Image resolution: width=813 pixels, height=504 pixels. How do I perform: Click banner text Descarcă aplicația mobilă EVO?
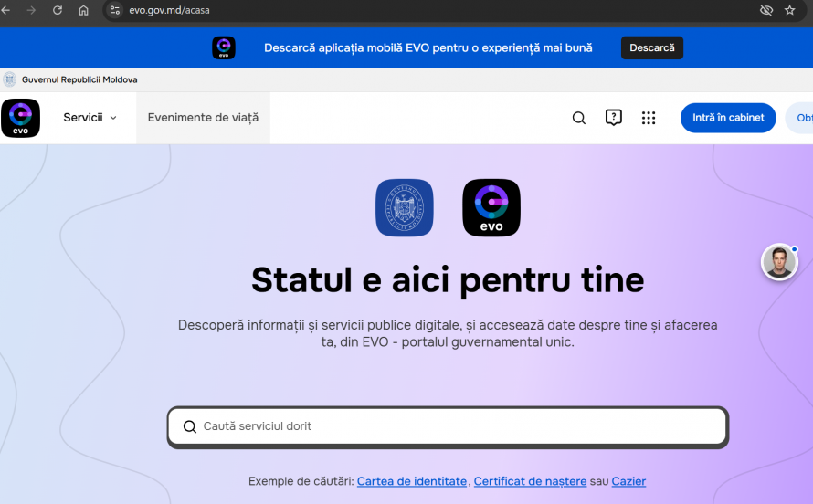347,47
